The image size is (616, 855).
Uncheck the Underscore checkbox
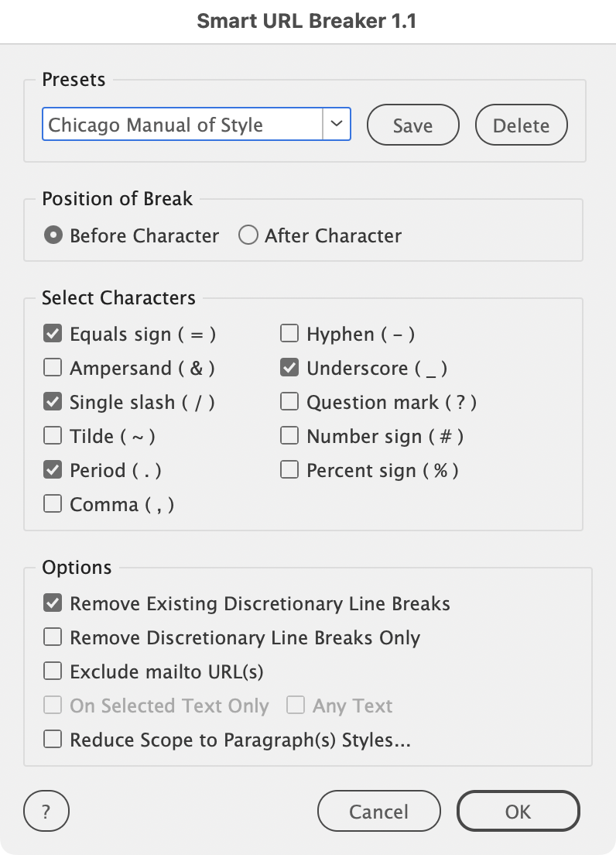[x=289, y=369]
